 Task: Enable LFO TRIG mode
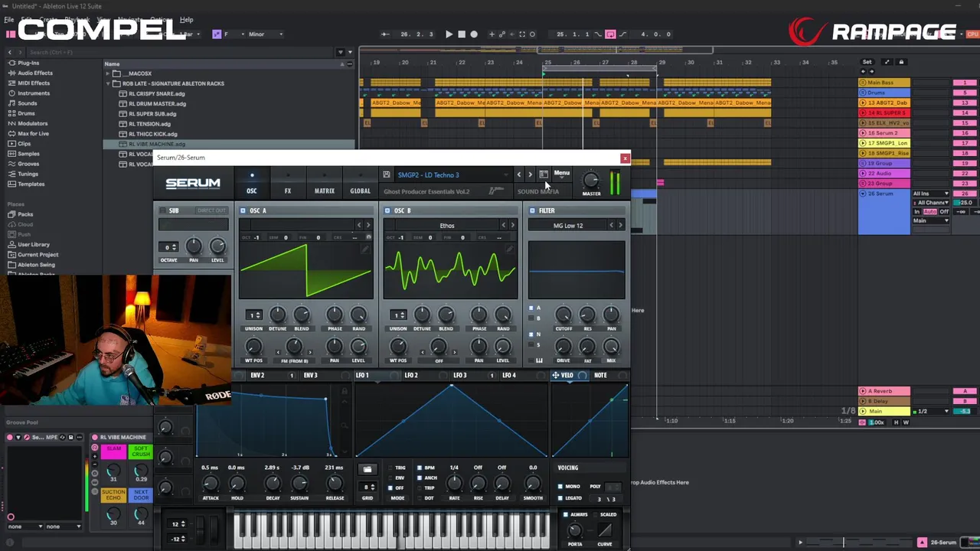390,468
